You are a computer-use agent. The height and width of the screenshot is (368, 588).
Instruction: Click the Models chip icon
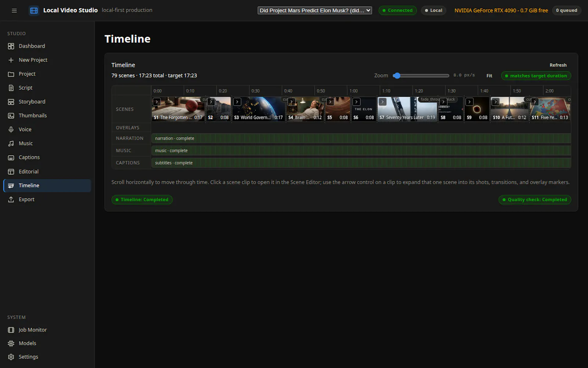tap(11, 343)
